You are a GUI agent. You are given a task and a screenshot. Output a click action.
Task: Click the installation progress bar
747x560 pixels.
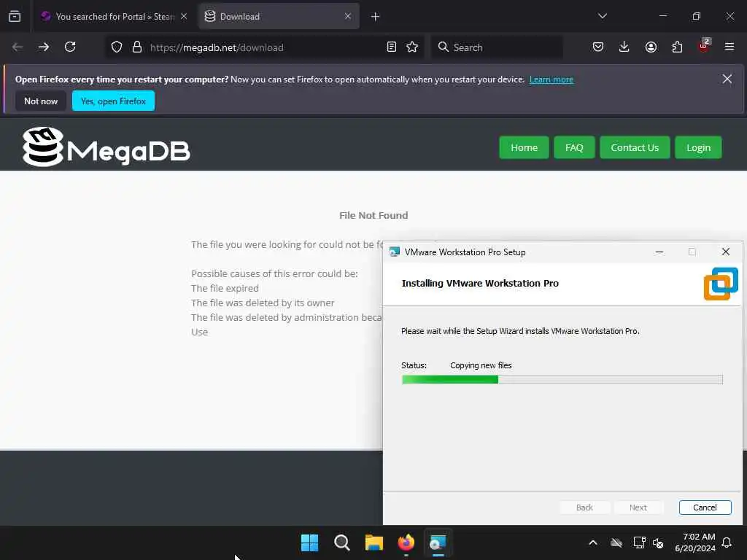click(562, 379)
